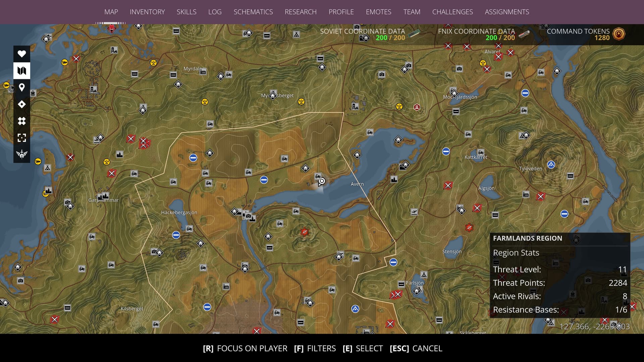Open the winged emblem icon in the sidebar

pyautogui.click(x=22, y=154)
